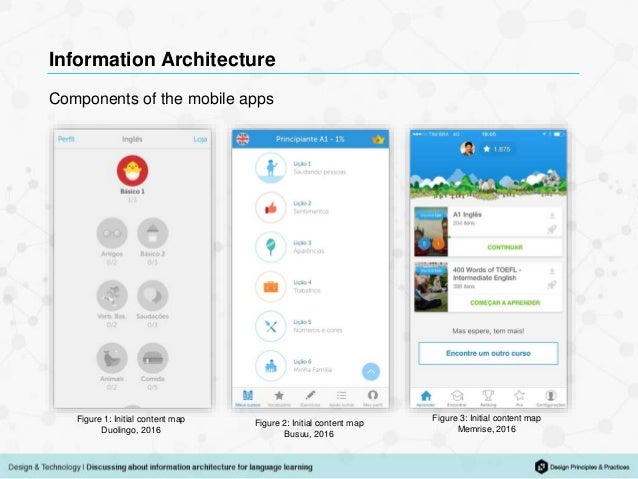Viewport: 638px width, 479px height.
Task: Click Figure 3 Memrise caption
Action: click(487, 423)
